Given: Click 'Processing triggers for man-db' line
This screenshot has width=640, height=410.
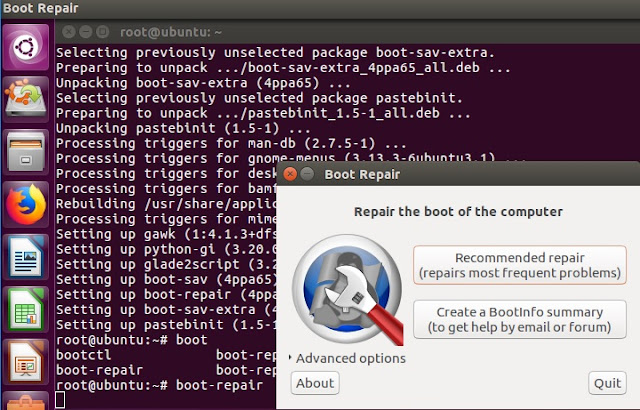Looking at the screenshot, I should [231, 143].
